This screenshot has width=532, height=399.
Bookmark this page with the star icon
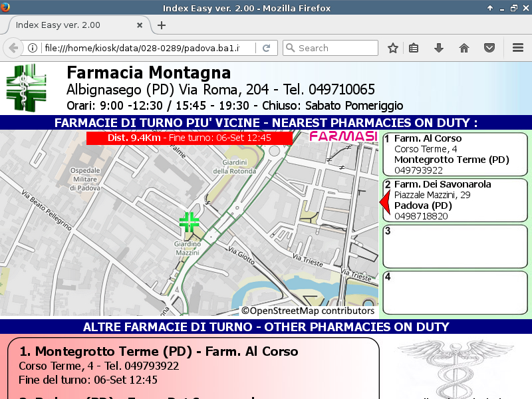click(x=393, y=48)
